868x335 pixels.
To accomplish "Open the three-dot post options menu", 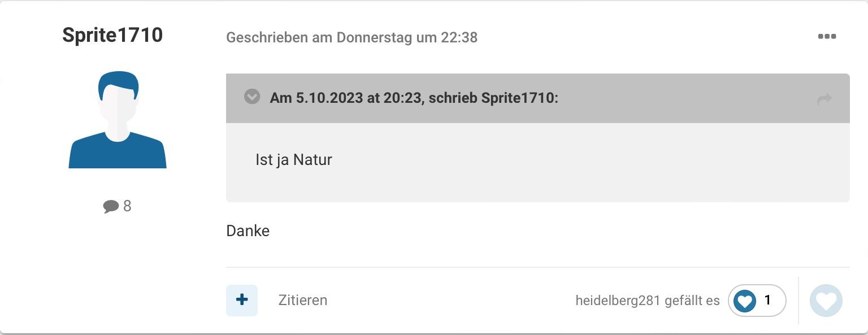I will coord(827,37).
